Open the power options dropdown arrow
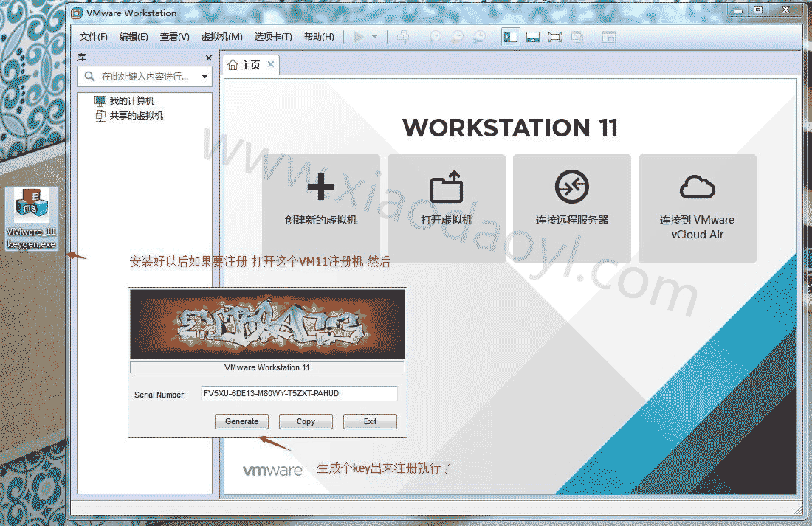 (374, 38)
